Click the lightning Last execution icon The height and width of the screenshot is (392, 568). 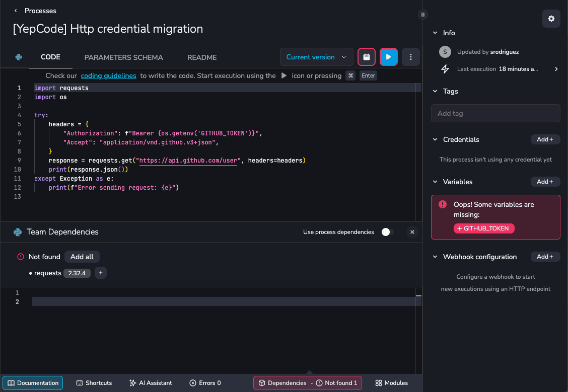pyautogui.click(x=445, y=69)
